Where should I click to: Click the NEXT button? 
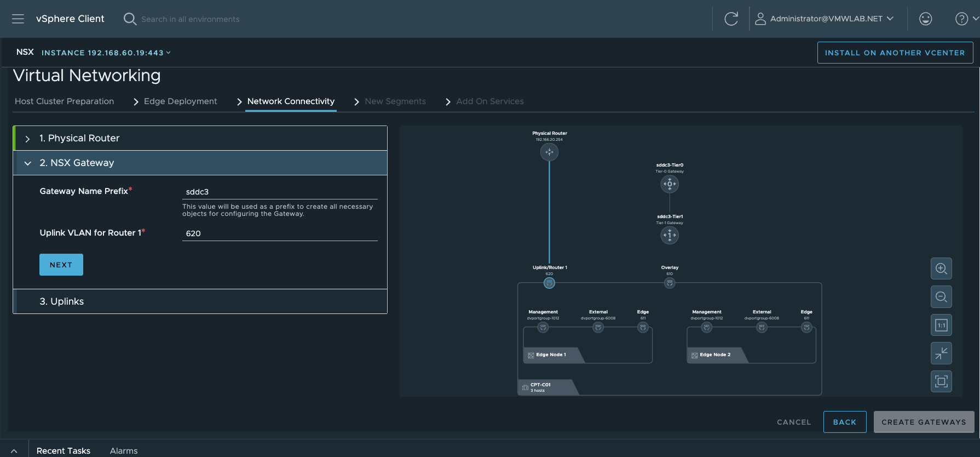coord(61,265)
